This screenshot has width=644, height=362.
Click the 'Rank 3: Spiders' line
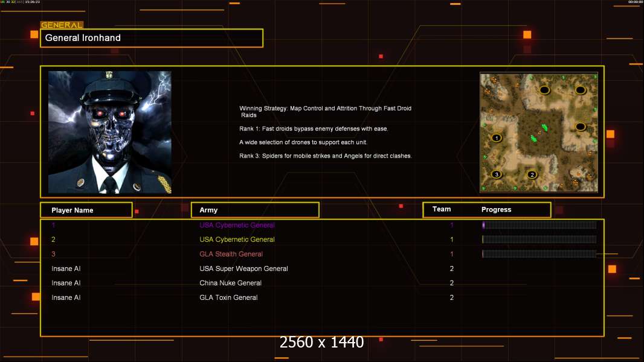pyautogui.click(x=326, y=156)
